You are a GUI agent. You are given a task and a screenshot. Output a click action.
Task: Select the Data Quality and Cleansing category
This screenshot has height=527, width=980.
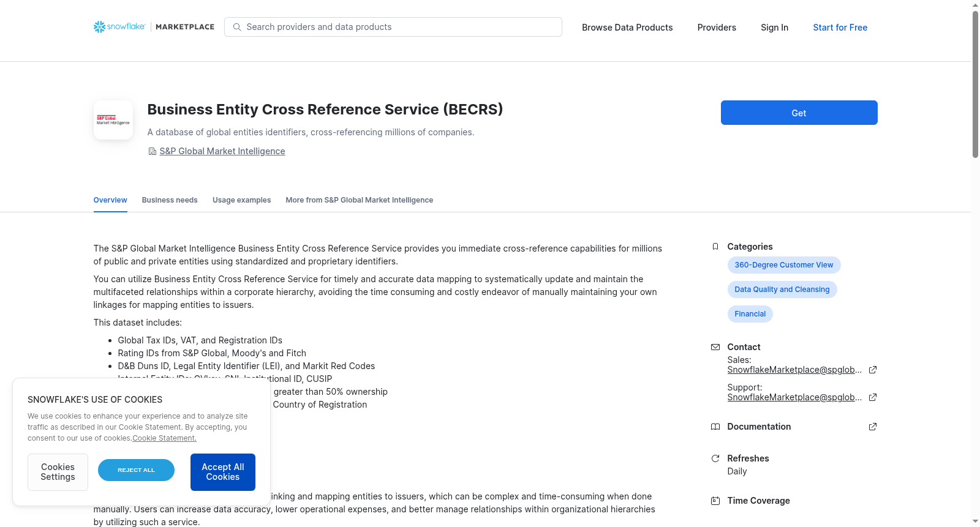(782, 290)
